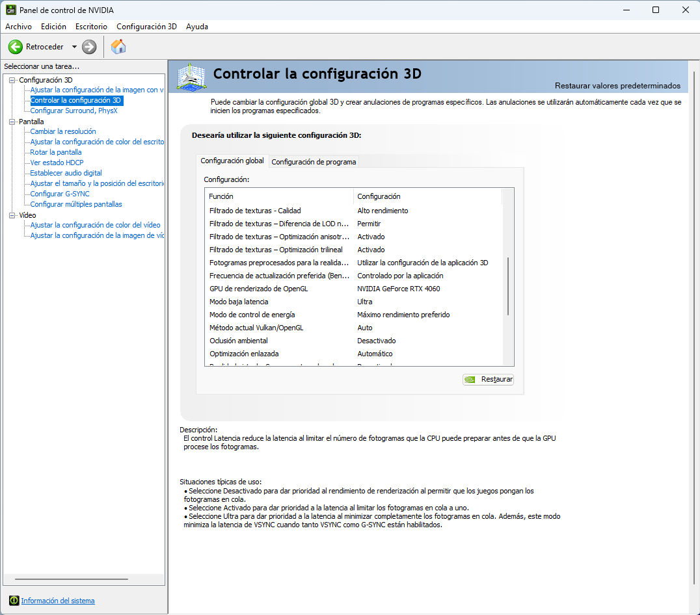Select the Oclusión ambiental row

[x=353, y=341]
